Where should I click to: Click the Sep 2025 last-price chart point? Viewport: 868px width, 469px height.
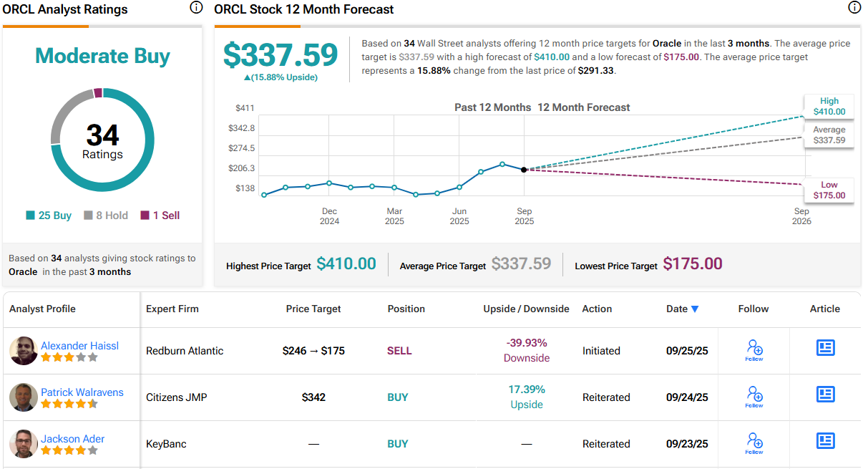(524, 170)
